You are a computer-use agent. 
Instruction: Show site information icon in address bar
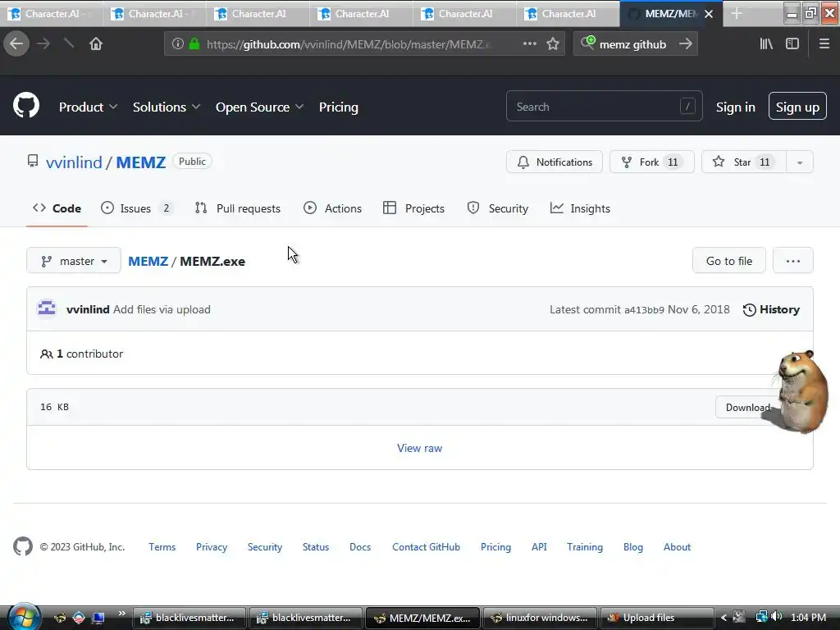[178, 44]
